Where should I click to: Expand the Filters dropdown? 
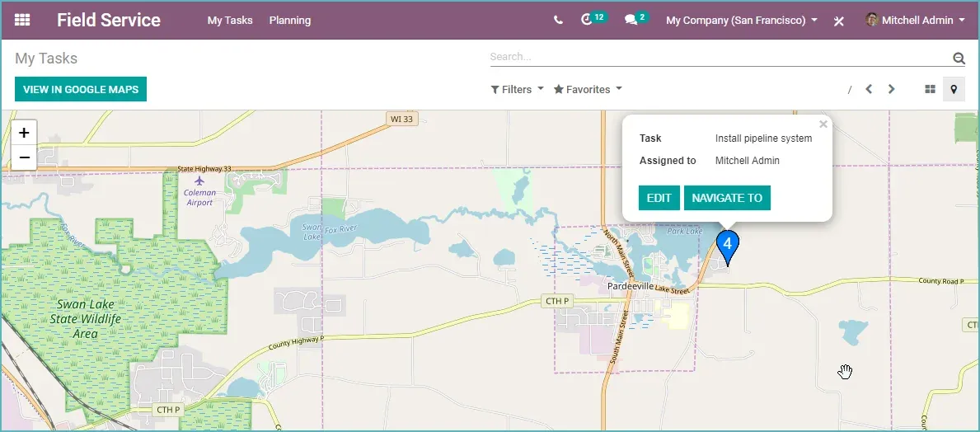point(518,89)
